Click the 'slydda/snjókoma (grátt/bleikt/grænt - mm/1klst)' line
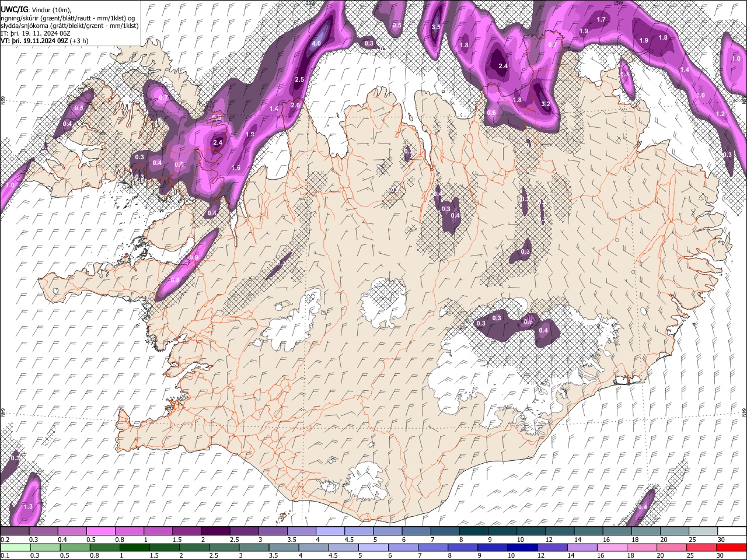This screenshot has height=560, width=747. [69, 26]
